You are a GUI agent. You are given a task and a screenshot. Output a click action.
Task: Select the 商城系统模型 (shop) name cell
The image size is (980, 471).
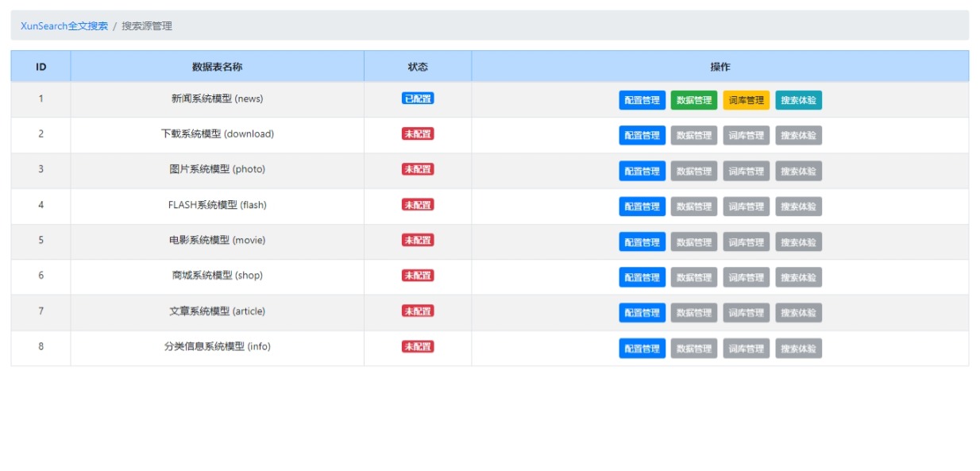[x=217, y=276]
